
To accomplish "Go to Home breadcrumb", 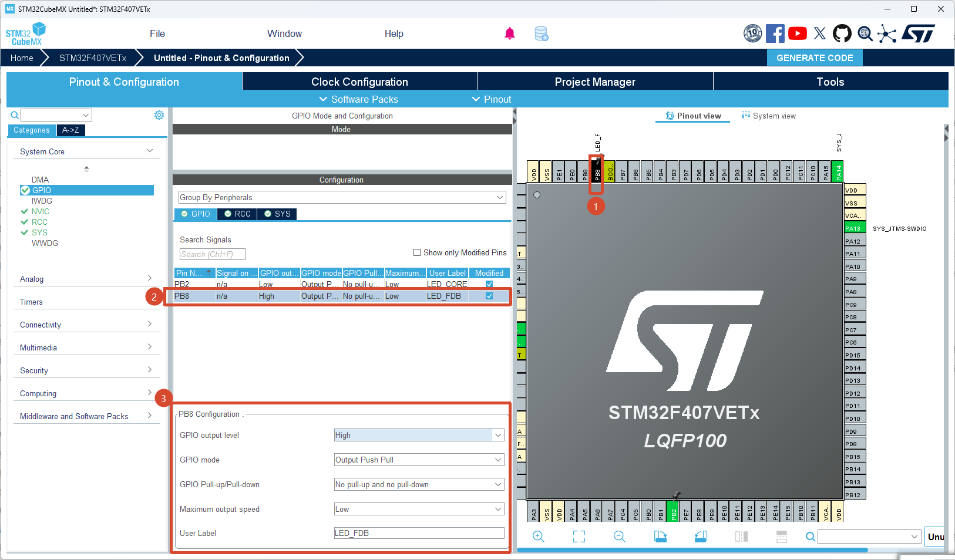I will (x=22, y=58).
